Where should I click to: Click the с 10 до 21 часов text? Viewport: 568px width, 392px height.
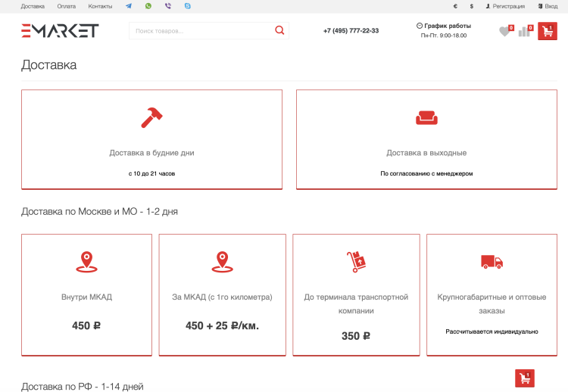point(151,174)
